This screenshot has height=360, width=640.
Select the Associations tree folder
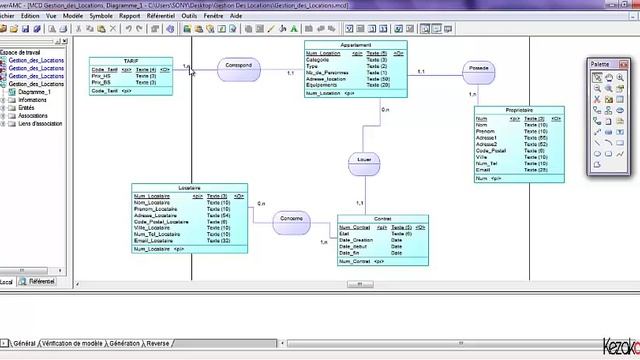click(33, 116)
